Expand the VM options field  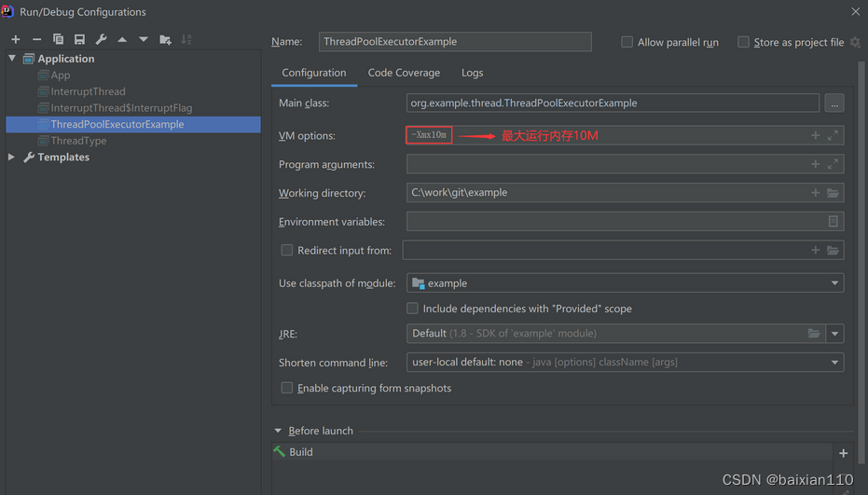[x=834, y=135]
